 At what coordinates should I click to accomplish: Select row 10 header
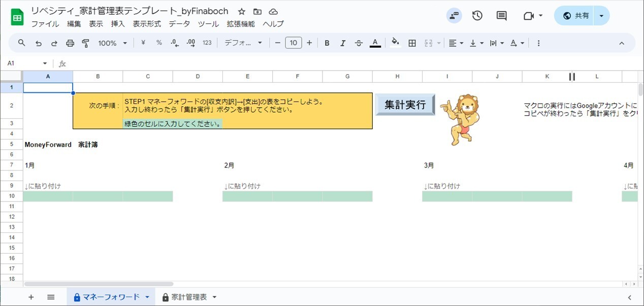point(11,196)
